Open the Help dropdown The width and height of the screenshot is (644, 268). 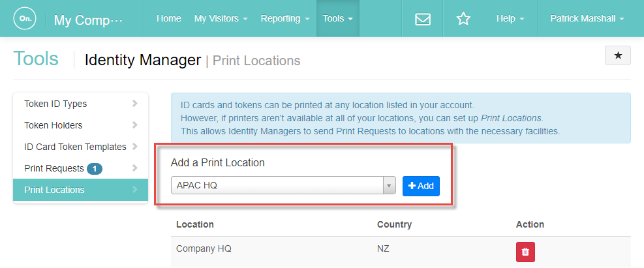(x=510, y=18)
